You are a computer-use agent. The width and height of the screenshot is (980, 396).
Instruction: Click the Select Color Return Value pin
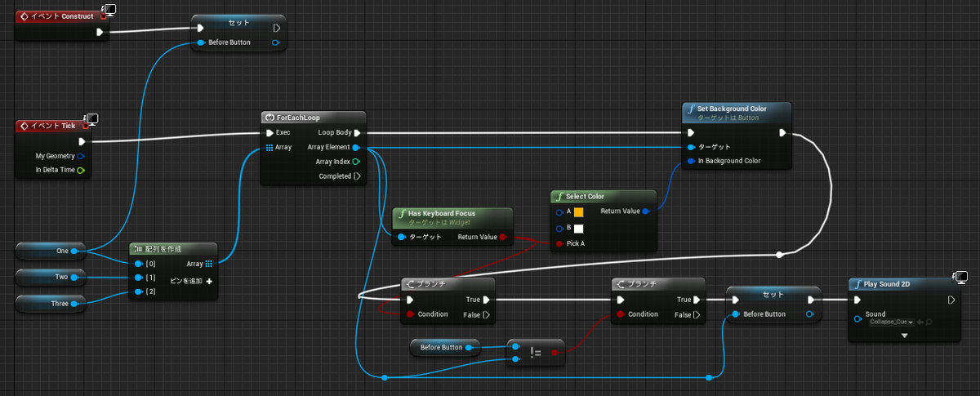point(645,211)
